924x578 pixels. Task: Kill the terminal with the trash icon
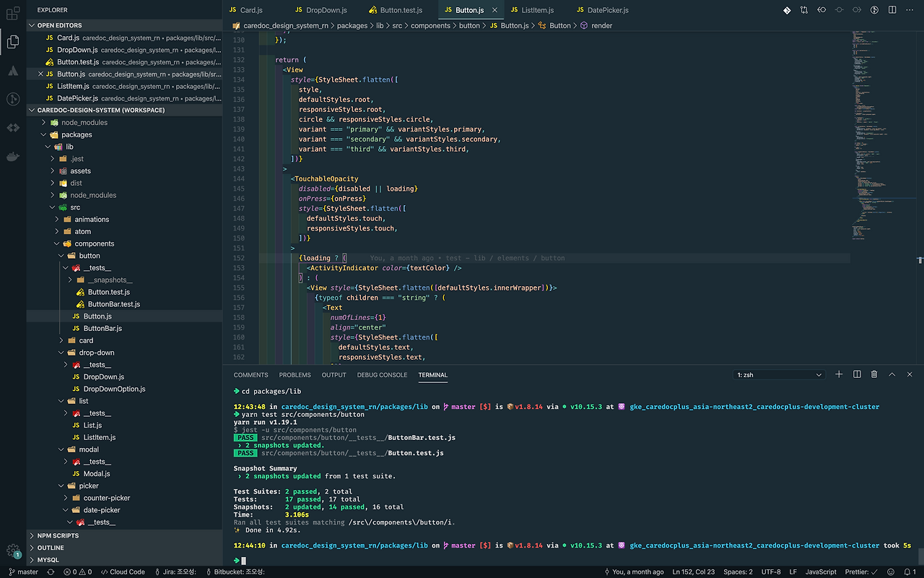[874, 374]
